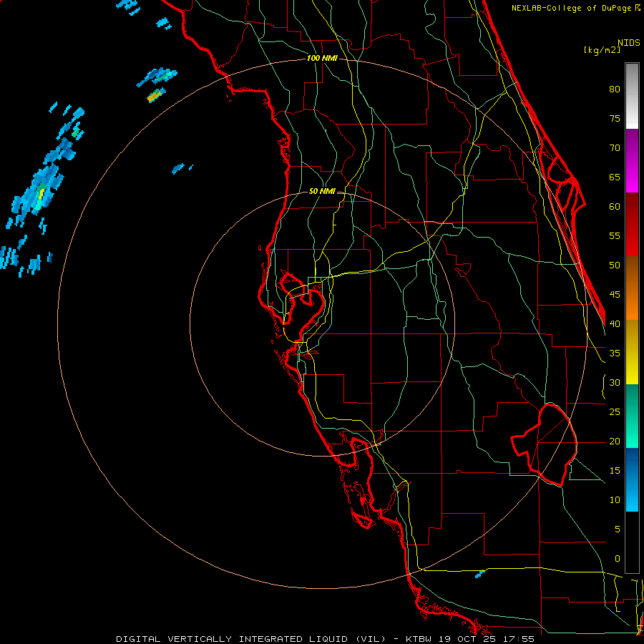Click the kg/m2 units label
Image resolution: width=644 pixels, height=644 pixels.
coord(602,49)
